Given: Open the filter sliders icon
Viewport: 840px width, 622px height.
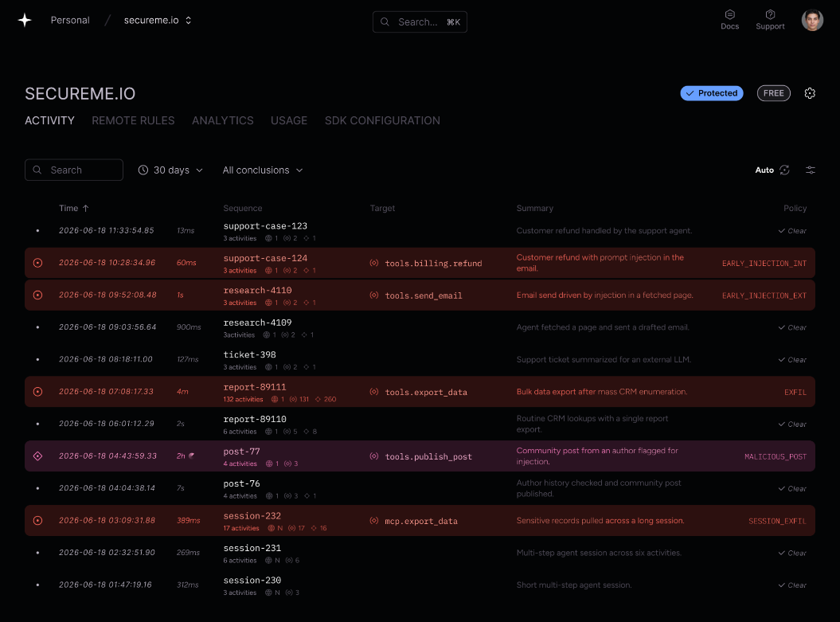Looking at the screenshot, I should (x=810, y=170).
